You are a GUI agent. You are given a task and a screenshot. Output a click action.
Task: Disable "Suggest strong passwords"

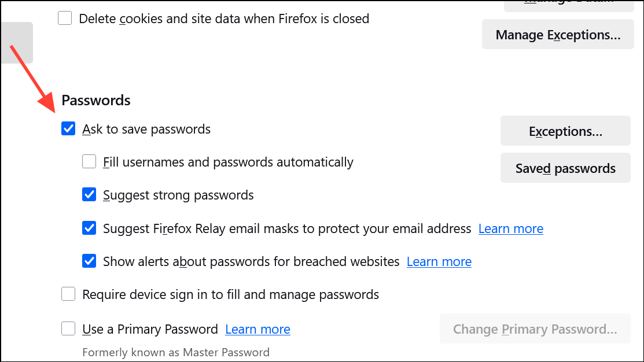89,194
